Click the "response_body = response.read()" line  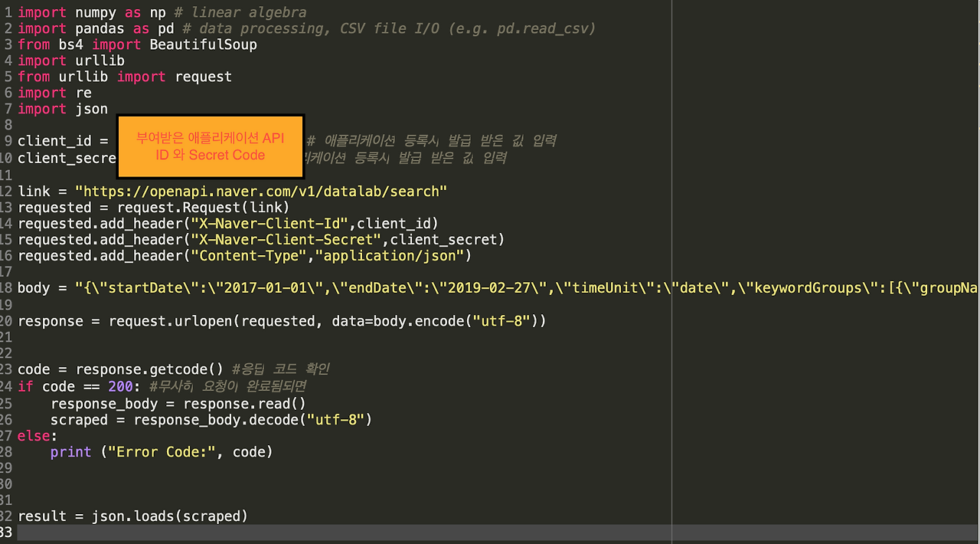click(x=178, y=403)
